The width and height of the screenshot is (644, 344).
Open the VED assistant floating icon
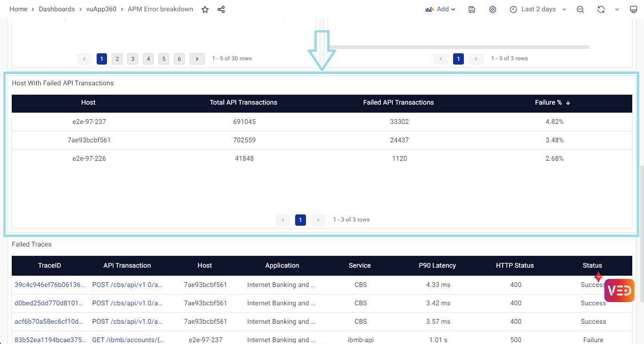coord(619,290)
